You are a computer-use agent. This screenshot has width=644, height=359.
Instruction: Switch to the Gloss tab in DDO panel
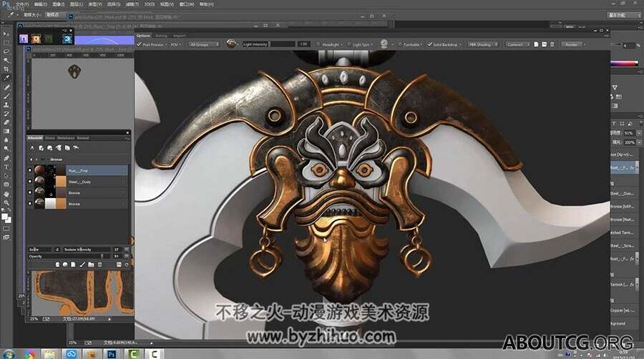point(49,138)
